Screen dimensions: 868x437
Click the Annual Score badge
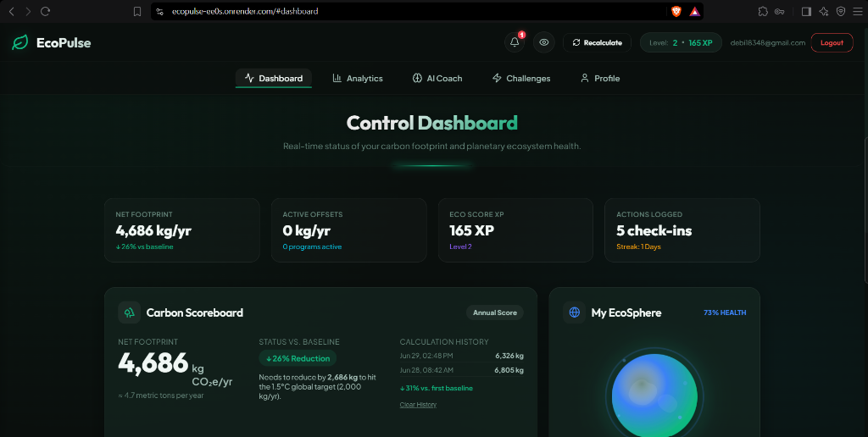(x=495, y=313)
